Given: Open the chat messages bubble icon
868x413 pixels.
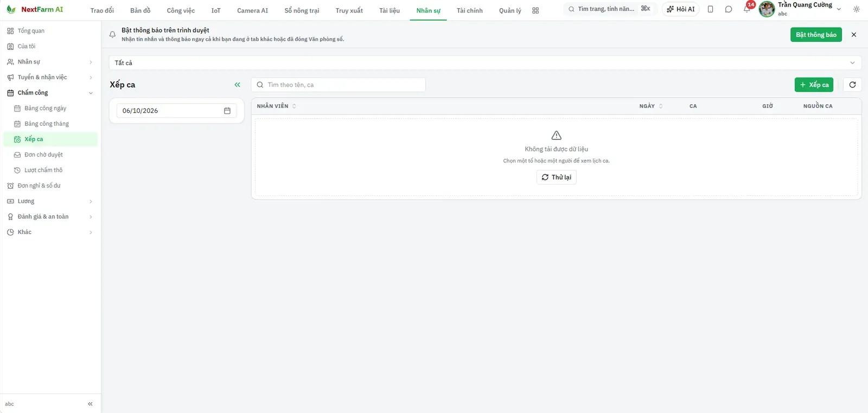Looking at the screenshot, I should point(729,9).
